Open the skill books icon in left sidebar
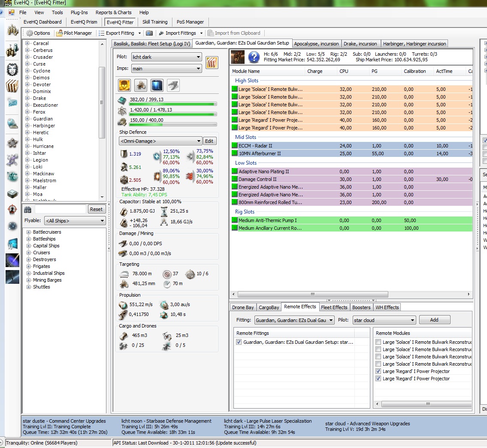The height and width of the screenshot is (448, 487). click(12, 86)
